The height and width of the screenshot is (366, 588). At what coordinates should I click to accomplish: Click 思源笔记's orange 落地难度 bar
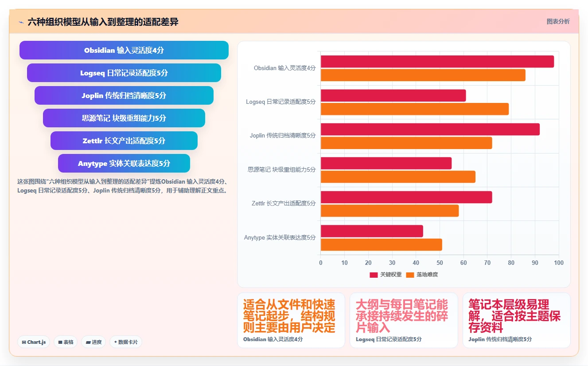pyautogui.click(x=398, y=177)
